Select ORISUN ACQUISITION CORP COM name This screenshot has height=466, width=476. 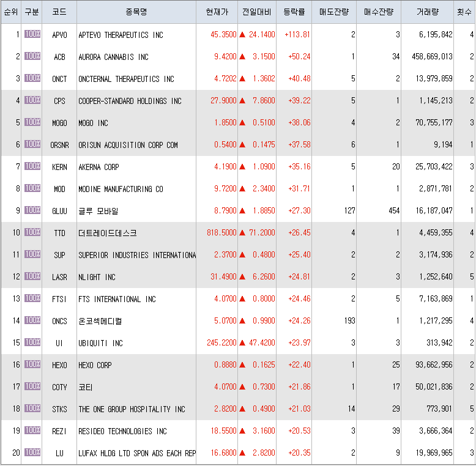click(128, 145)
